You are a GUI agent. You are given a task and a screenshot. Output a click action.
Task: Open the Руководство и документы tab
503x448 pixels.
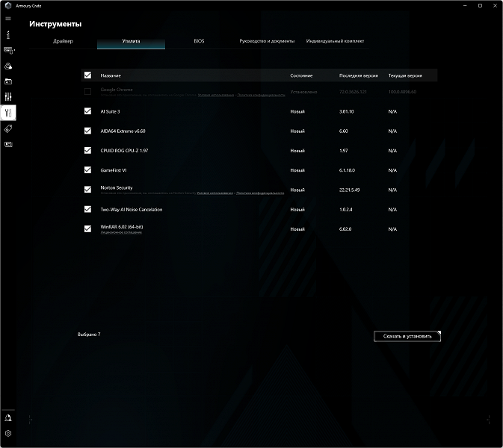(x=267, y=41)
